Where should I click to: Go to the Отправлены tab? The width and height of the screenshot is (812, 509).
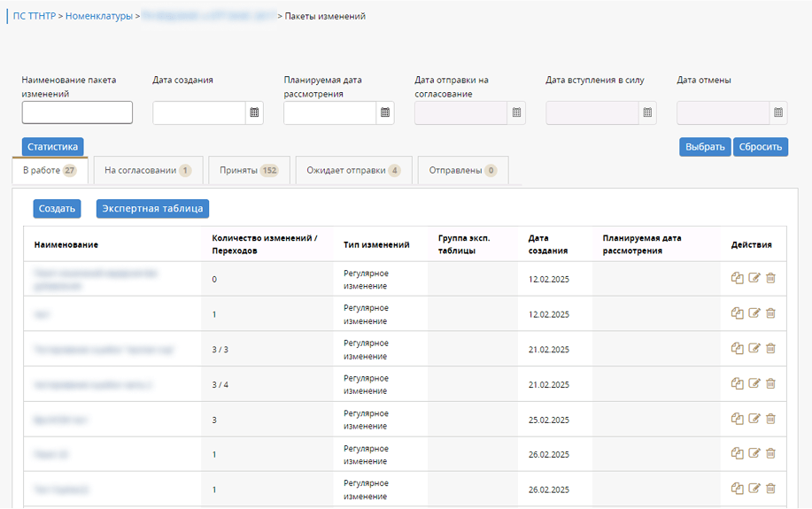(x=462, y=171)
